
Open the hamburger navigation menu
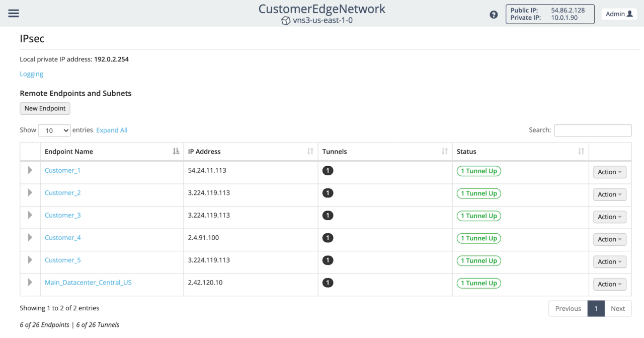[x=13, y=13]
